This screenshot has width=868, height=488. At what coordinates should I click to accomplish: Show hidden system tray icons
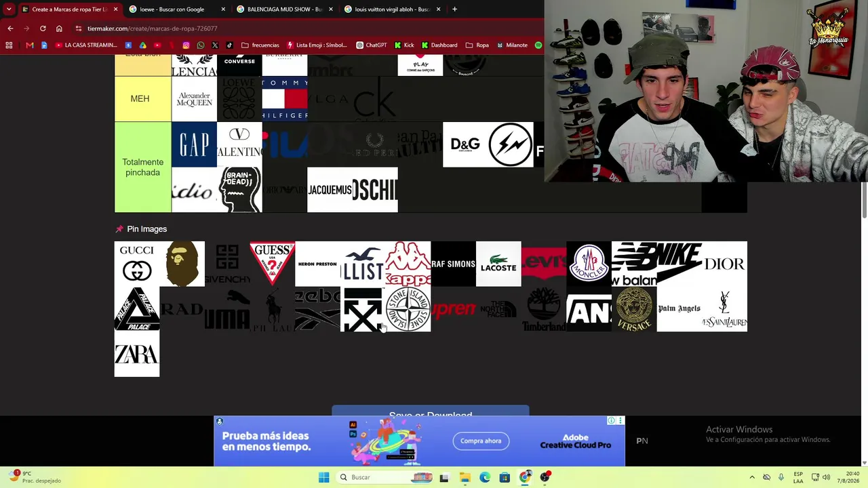pos(751,477)
